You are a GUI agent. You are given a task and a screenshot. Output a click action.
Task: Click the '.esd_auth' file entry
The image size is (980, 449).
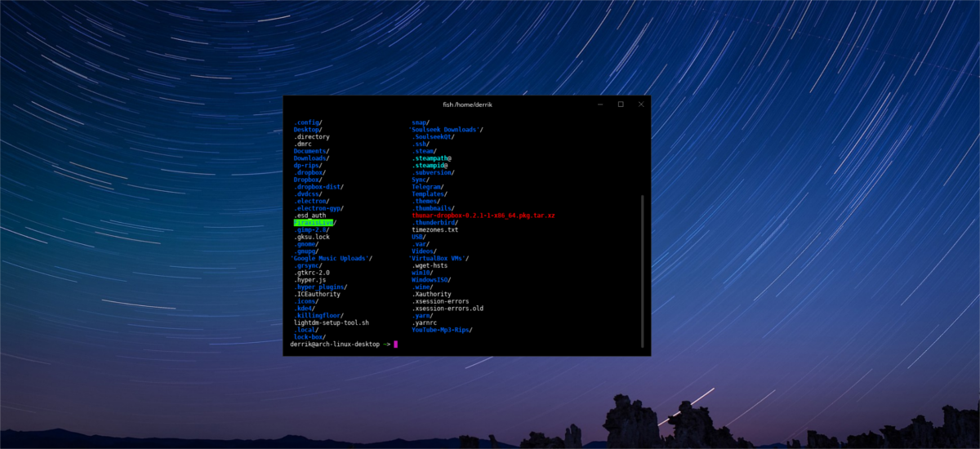(x=310, y=216)
